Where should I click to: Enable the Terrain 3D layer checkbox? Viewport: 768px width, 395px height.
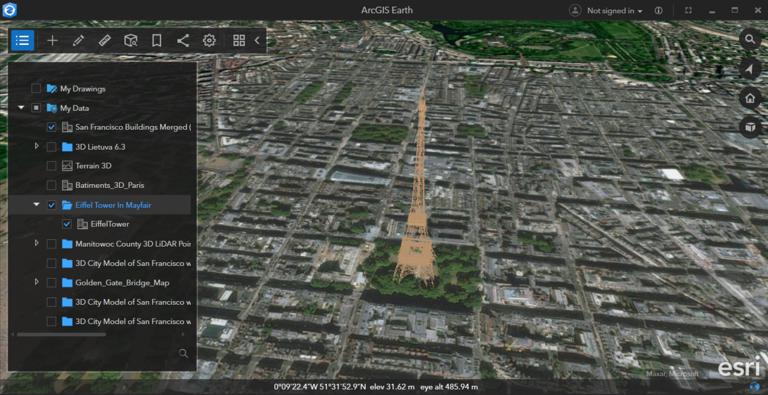click(51, 166)
